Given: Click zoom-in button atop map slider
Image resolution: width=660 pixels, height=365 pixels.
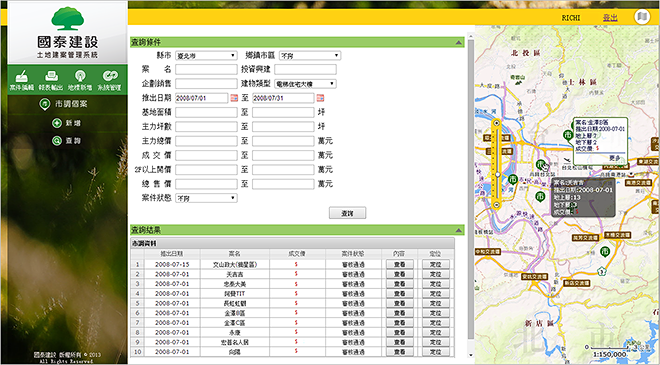Looking at the screenshot, I should [497, 123].
